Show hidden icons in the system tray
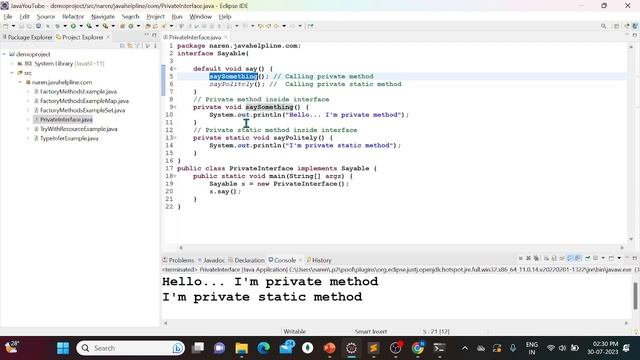This screenshot has width=640, height=360. pos(464,348)
